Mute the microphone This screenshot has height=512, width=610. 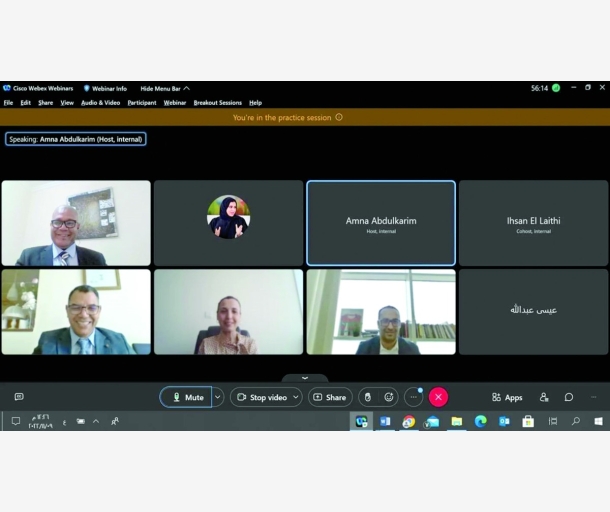tap(187, 397)
